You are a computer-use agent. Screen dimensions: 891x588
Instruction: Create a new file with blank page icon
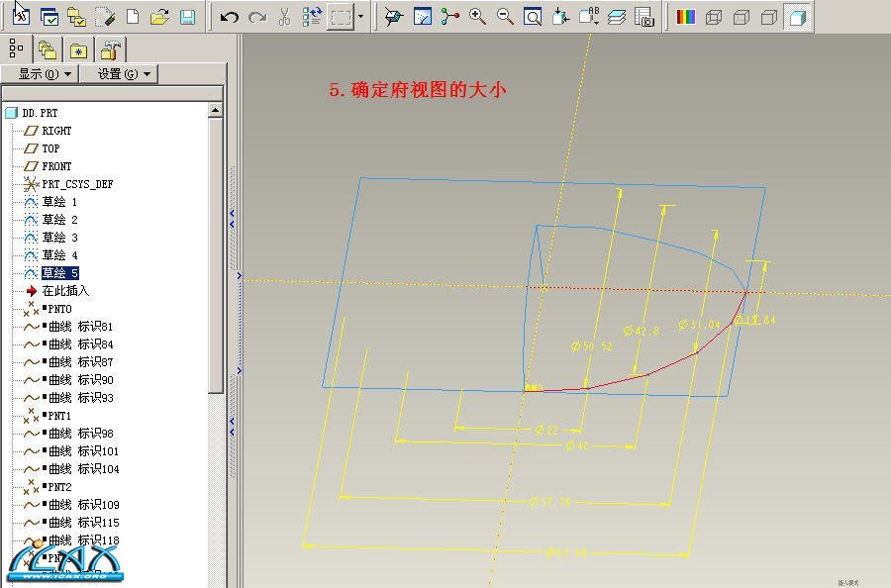[133, 17]
